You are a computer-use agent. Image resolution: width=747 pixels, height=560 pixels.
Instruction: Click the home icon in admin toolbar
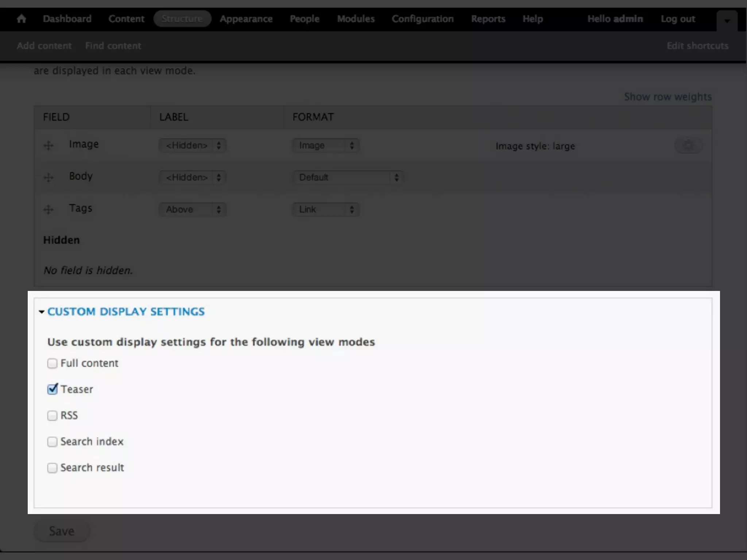pos(22,19)
